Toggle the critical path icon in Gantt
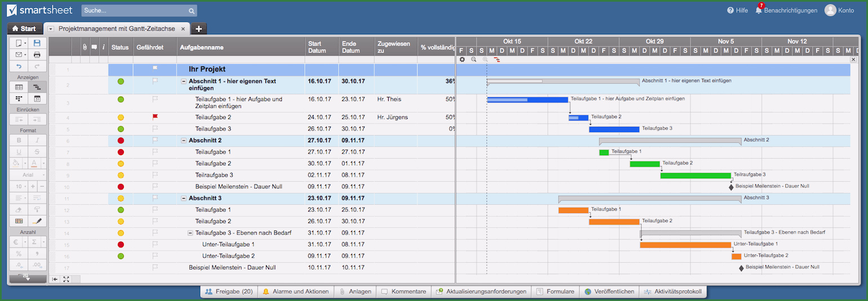868x301 pixels. click(x=497, y=59)
